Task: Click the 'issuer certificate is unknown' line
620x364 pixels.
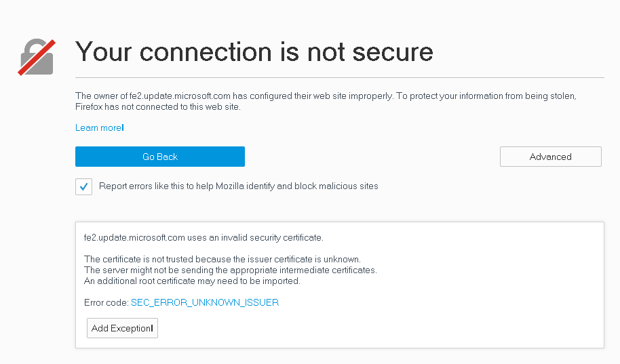Action: (222, 259)
